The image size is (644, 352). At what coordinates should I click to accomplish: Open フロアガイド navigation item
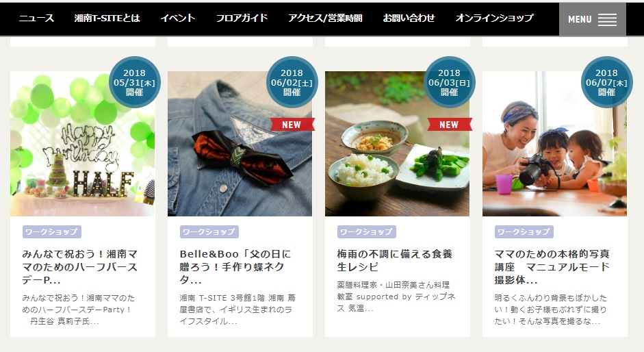(242, 18)
